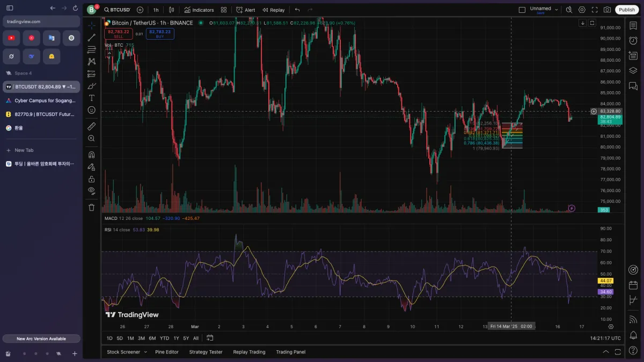Toggle Magnet mode for drawing tools
Screen dimensions: 644x362
(x=92, y=155)
